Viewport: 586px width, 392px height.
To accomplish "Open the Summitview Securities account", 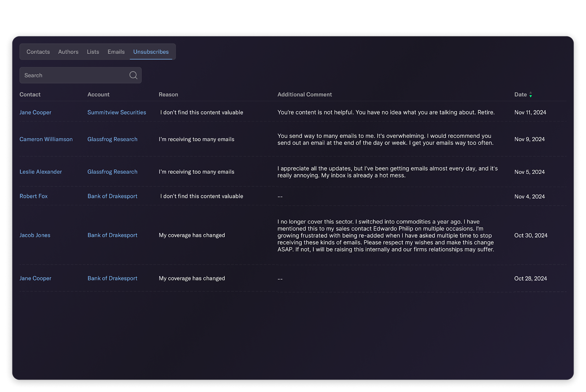I will 116,112.
